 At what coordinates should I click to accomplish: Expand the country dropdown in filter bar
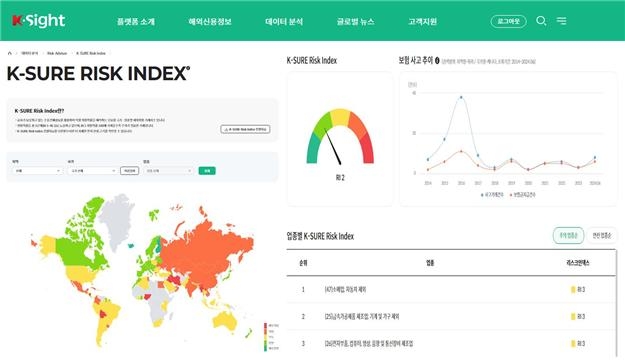pyautogui.click(x=92, y=171)
